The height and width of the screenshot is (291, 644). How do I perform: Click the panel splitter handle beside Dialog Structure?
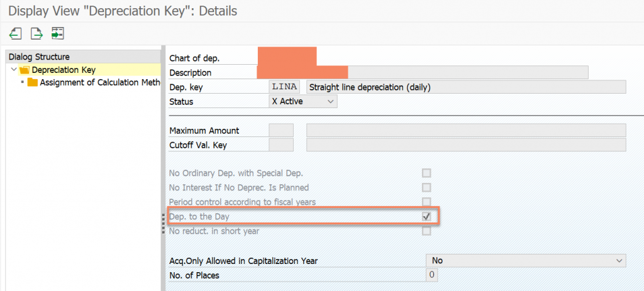point(163,224)
